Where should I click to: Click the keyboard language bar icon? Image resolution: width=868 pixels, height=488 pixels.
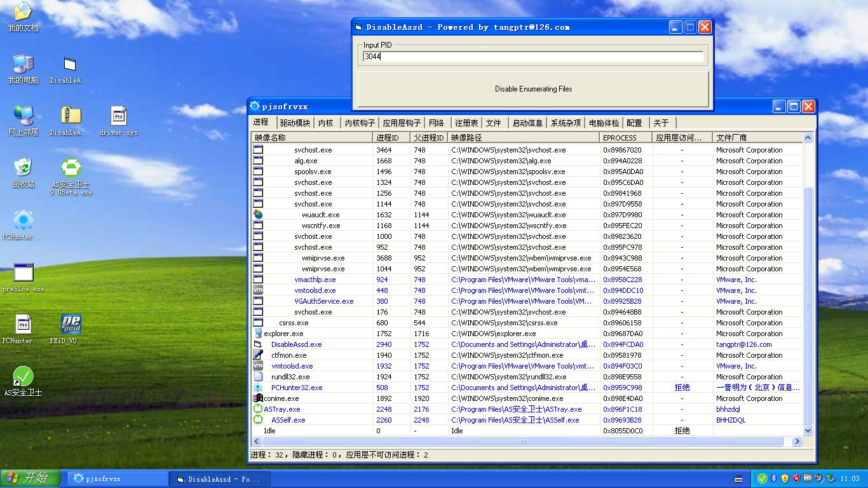click(738, 479)
